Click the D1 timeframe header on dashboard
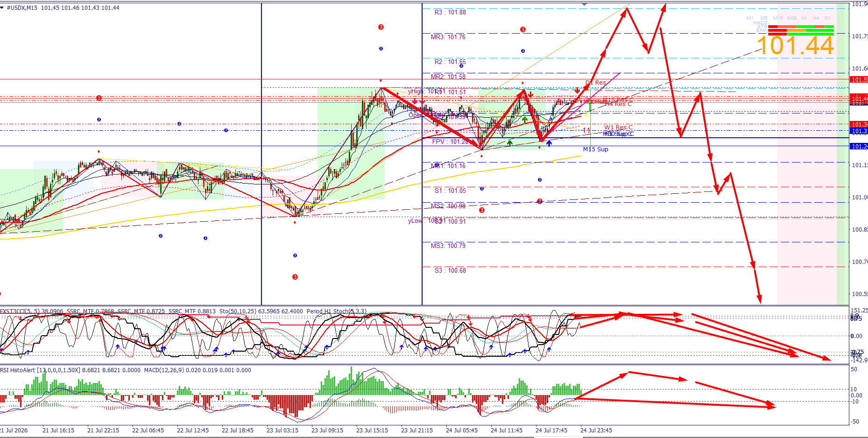Screen dimensions: 868x438 827,18
